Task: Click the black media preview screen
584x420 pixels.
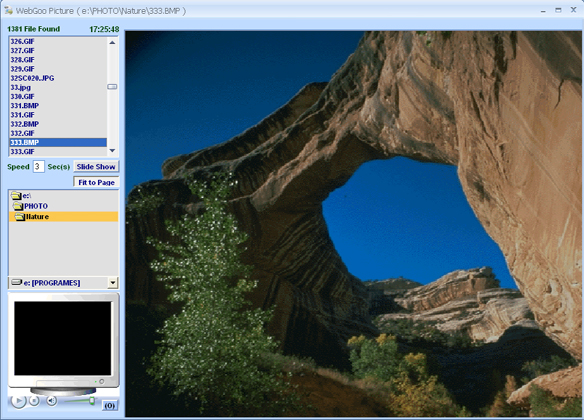Action: (63, 338)
